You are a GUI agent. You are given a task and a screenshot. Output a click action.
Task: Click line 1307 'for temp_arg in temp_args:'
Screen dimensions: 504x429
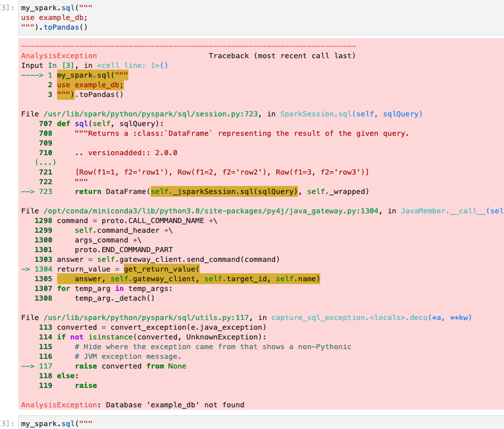tap(114, 289)
